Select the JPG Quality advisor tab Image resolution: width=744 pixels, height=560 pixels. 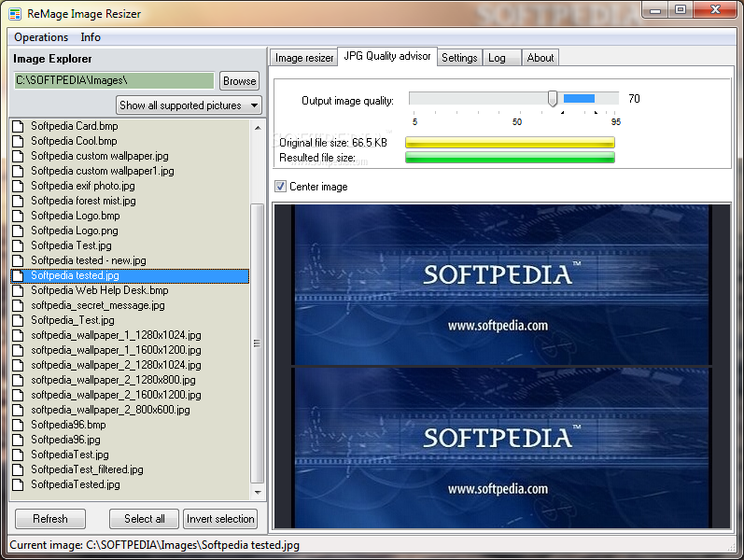point(387,57)
